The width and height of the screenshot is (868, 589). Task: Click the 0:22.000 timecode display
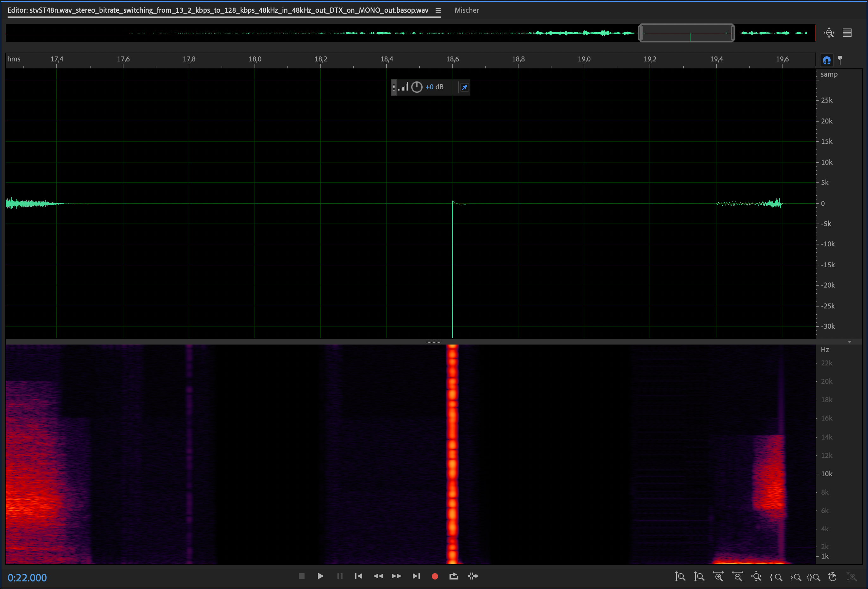click(27, 577)
